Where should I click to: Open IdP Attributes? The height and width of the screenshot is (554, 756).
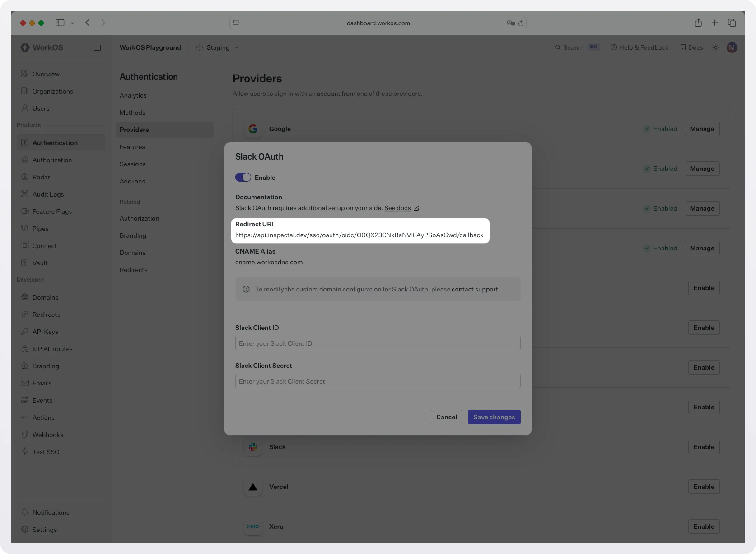point(53,349)
